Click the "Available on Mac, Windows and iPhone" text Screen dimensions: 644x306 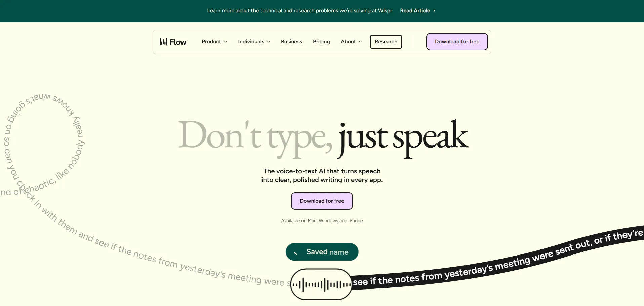pyautogui.click(x=322, y=221)
